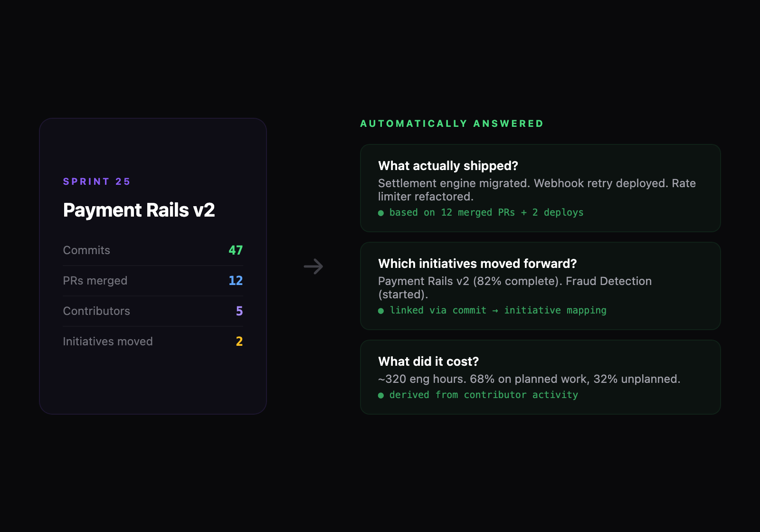Image resolution: width=760 pixels, height=532 pixels.
Task: Click the 'Fraud Detection (started)' text
Action: 608,281
